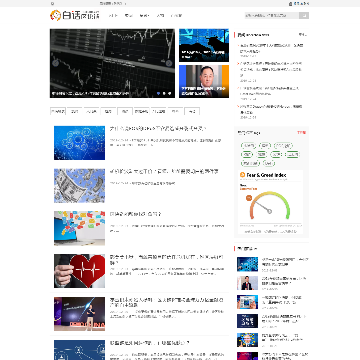Open the Fear & Greed Index widget title
The image size is (360, 360).
pyautogui.click(x=266, y=175)
